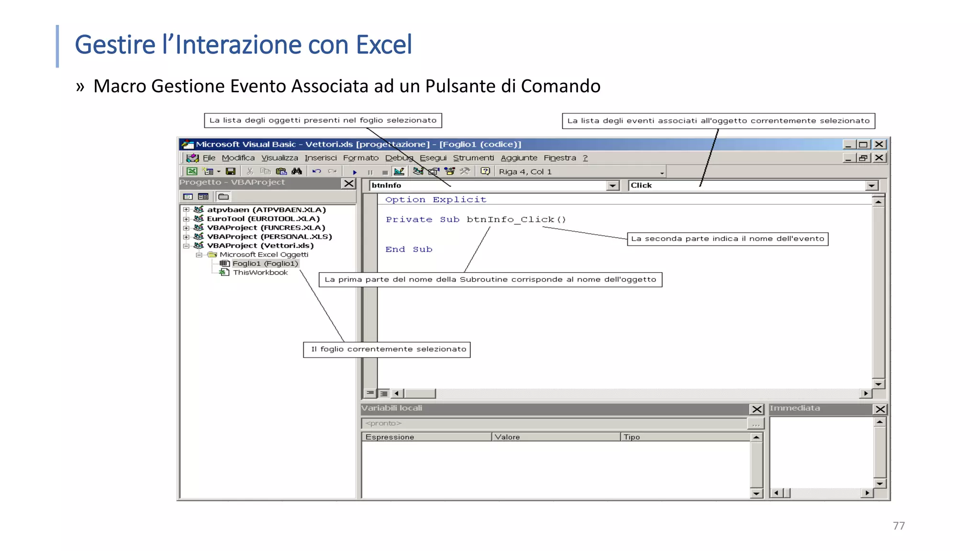Click the Immediata scroll-down arrow

(880, 484)
